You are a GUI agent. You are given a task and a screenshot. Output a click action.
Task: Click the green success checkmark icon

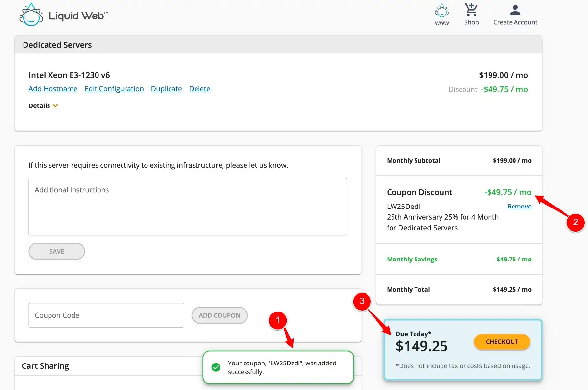pyautogui.click(x=216, y=367)
